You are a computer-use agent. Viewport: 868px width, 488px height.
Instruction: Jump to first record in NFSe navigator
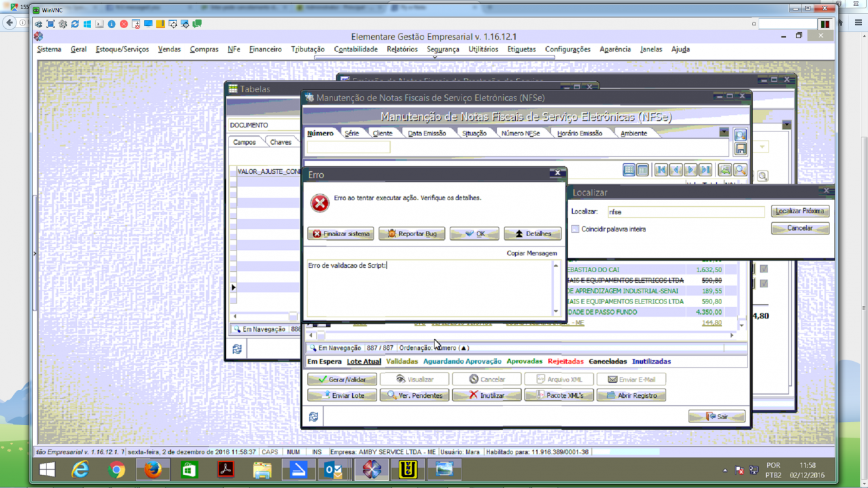pos(661,170)
